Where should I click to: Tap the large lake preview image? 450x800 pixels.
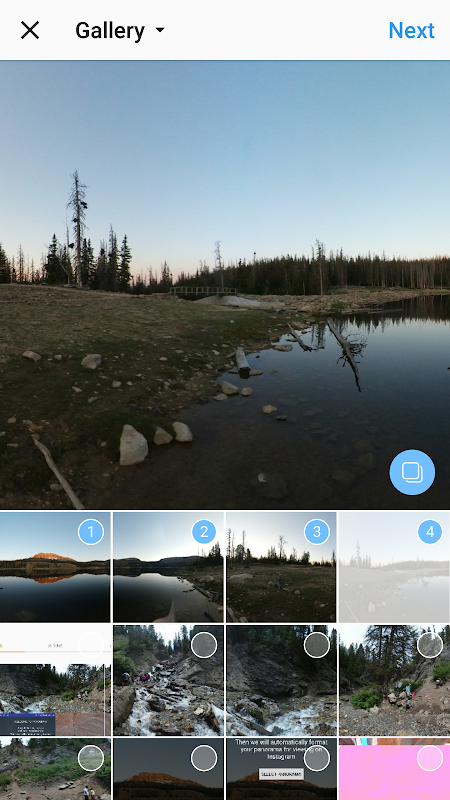click(225, 285)
